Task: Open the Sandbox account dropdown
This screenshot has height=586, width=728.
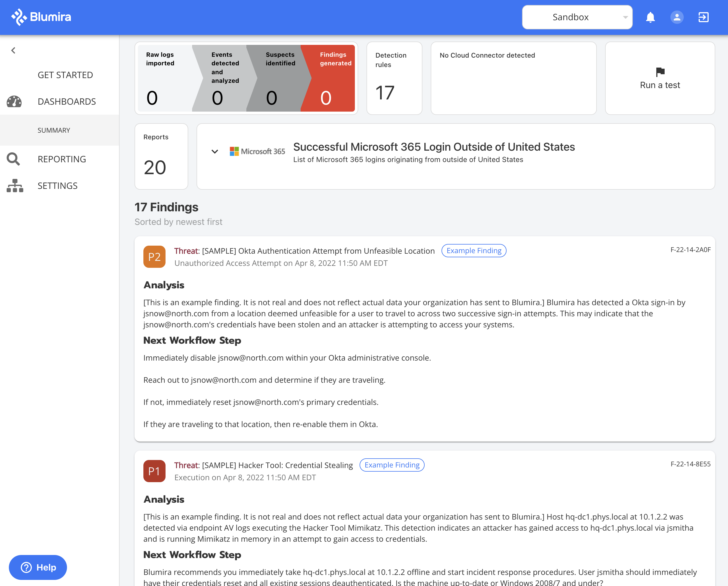Action: pos(577,17)
